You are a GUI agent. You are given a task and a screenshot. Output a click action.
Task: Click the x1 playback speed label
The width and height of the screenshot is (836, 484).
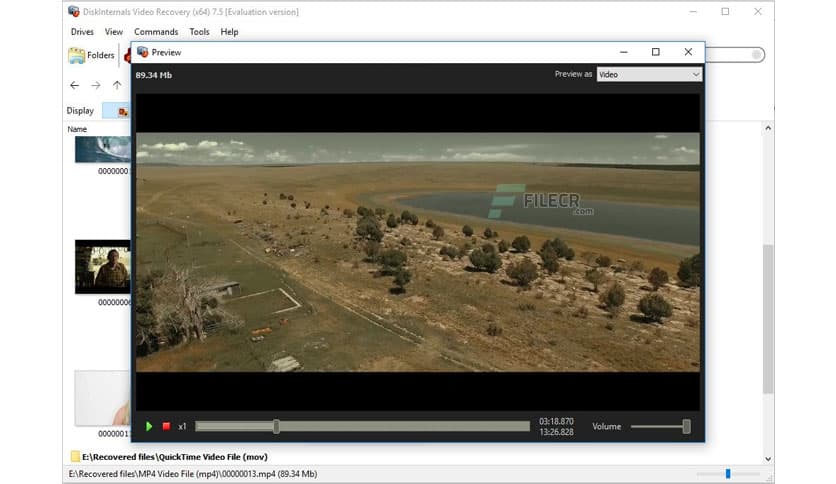pos(182,426)
